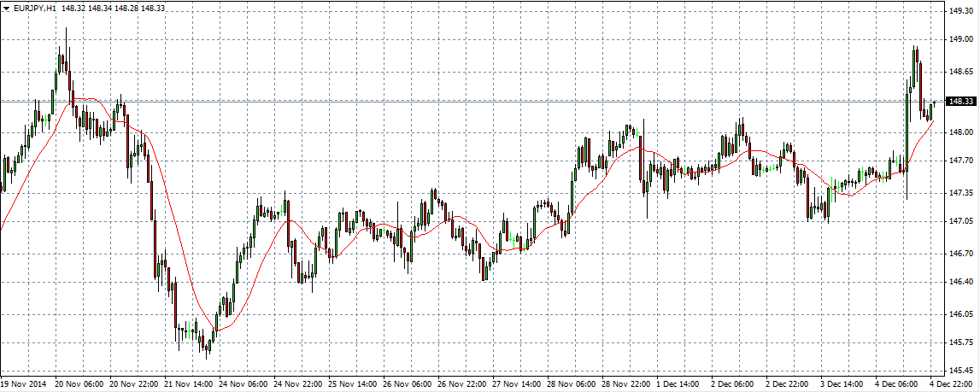Click the 24 Nov 06:00 time label
980x392 pixels.
242,383
